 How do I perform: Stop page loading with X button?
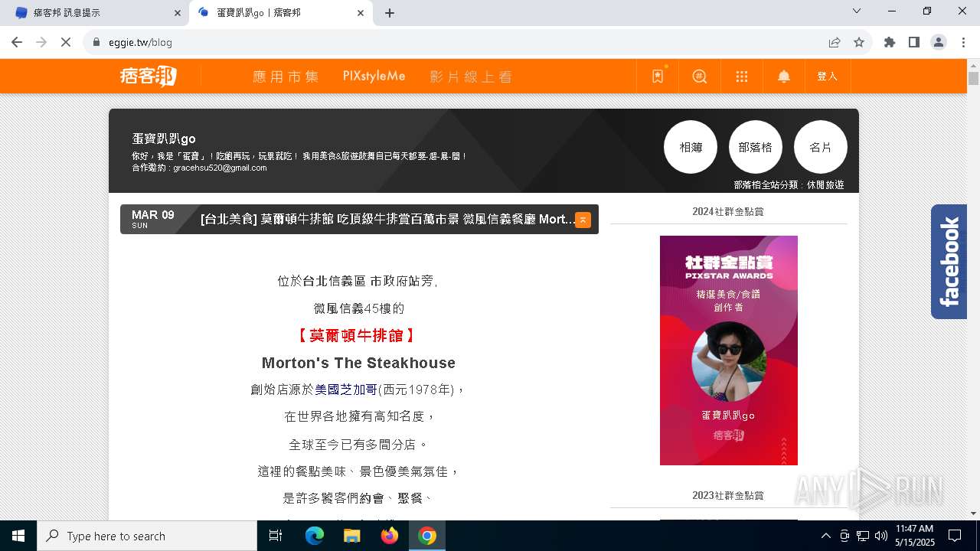click(x=66, y=42)
